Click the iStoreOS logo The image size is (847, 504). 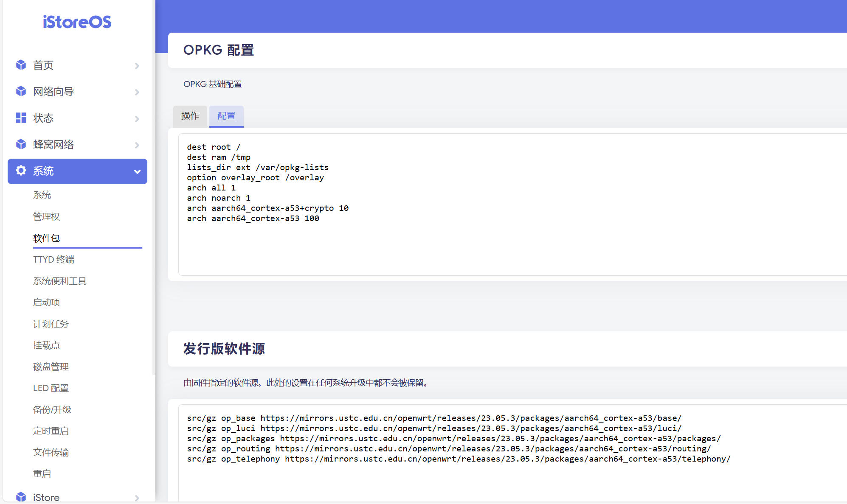(x=77, y=22)
